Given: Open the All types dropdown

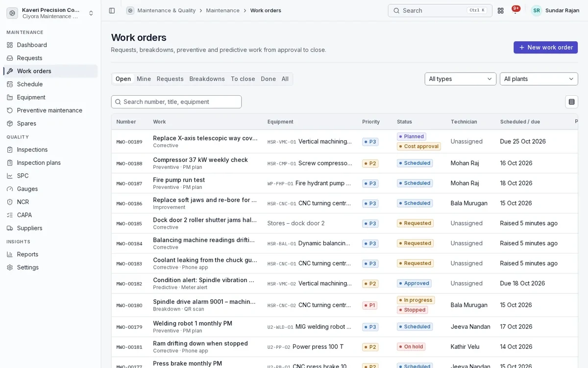Looking at the screenshot, I should (x=461, y=79).
